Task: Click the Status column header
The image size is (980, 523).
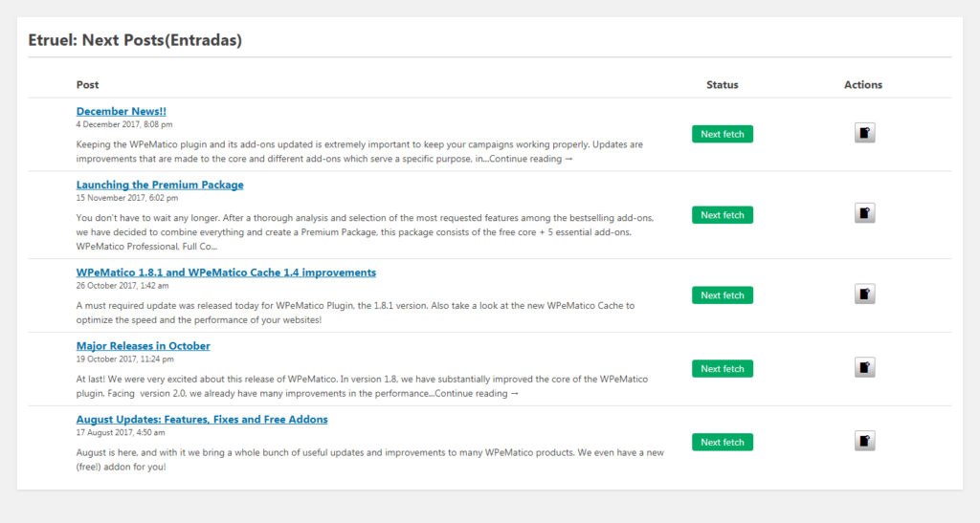Action: tap(723, 85)
